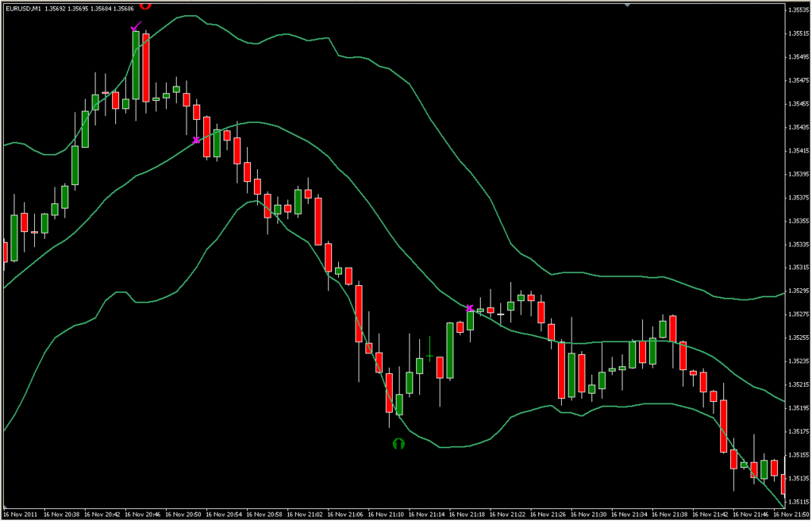Click the 16 Nov 21:30 time label

[589, 515]
